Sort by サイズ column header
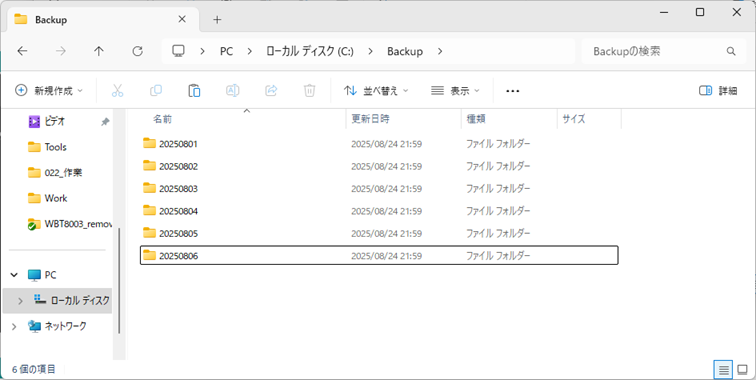This screenshot has width=756, height=380. (x=574, y=119)
